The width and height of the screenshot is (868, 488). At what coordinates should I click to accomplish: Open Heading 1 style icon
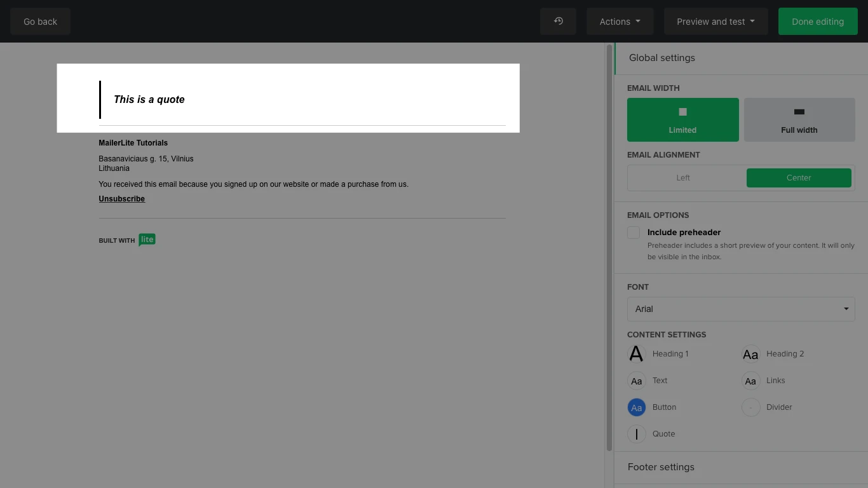(636, 354)
